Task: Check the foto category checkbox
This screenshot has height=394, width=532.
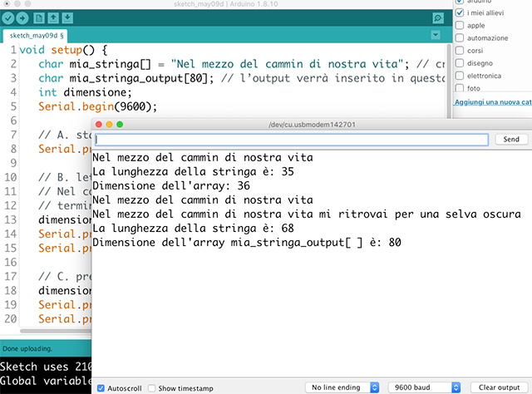Action: (x=460, y=88)
